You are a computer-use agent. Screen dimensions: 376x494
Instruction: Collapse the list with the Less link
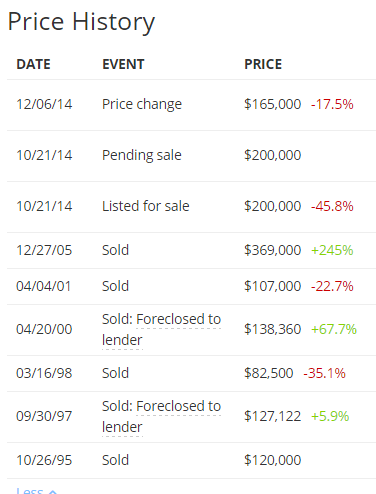click(36, 491)
